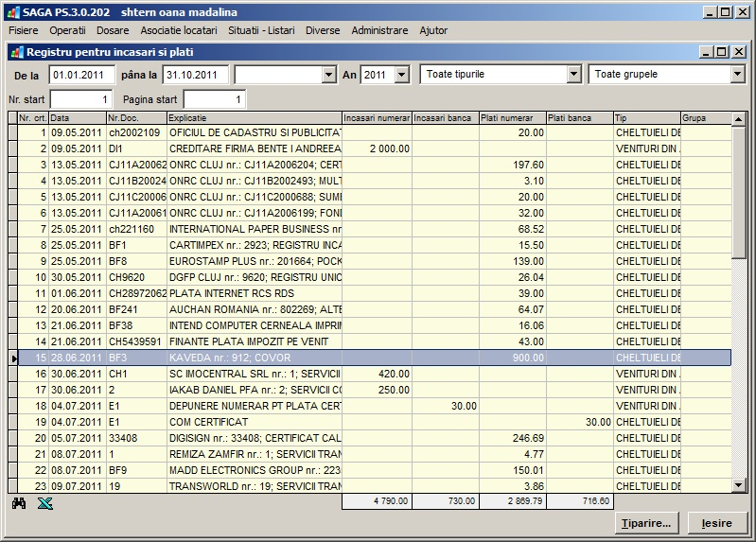Click the Nr.Doc. column header
756x542 pixels.
click(136, 118)
